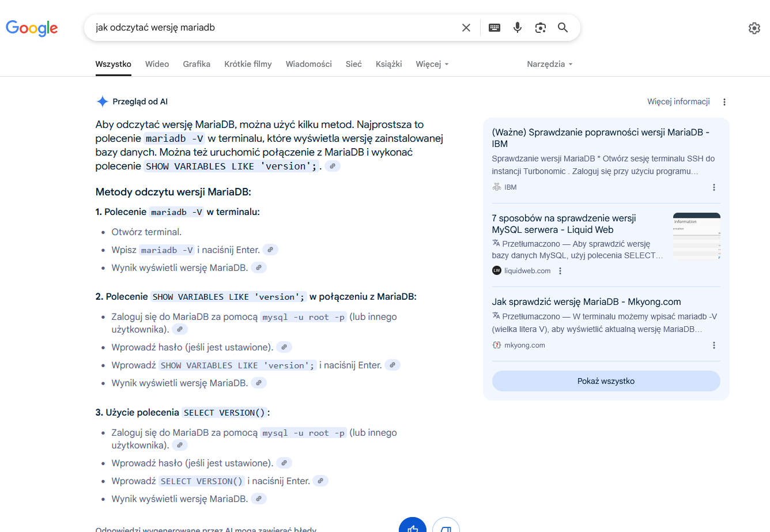The width and height of the screenshot is (770, 532).
Task: Open quick settings gear icon
Action: click(x=754, y=28)
